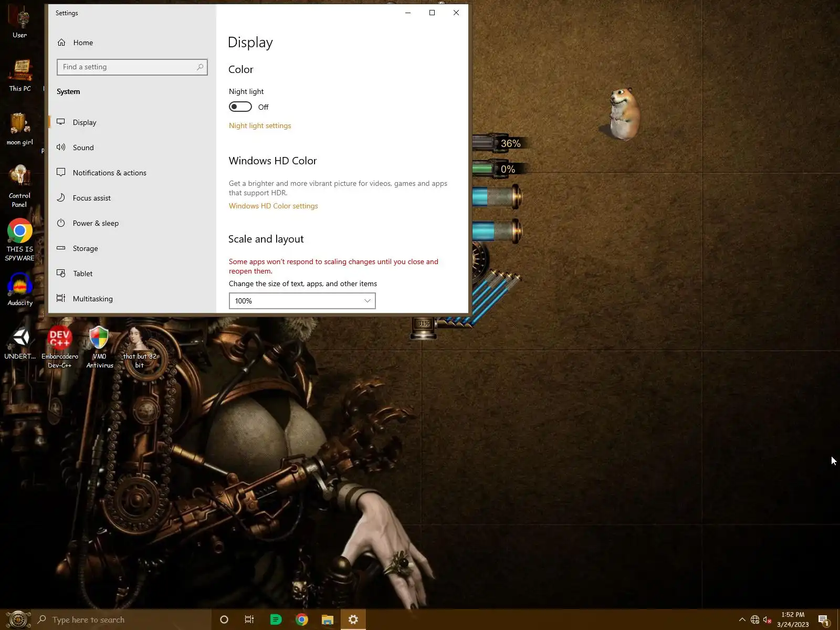Screen dimensions: 840x630
Task: Click the search magnifier in Find a setting
Action: (x=200, y=67)
